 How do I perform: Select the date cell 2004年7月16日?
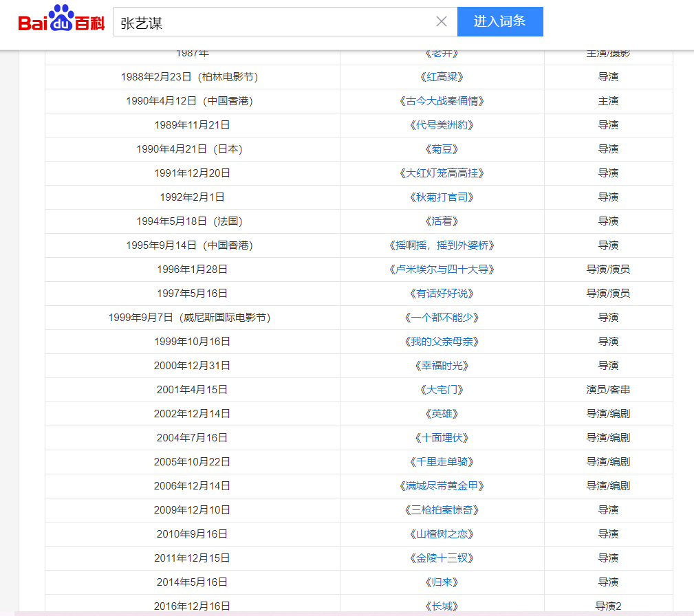pyautogui.click(x=192, y=438)
